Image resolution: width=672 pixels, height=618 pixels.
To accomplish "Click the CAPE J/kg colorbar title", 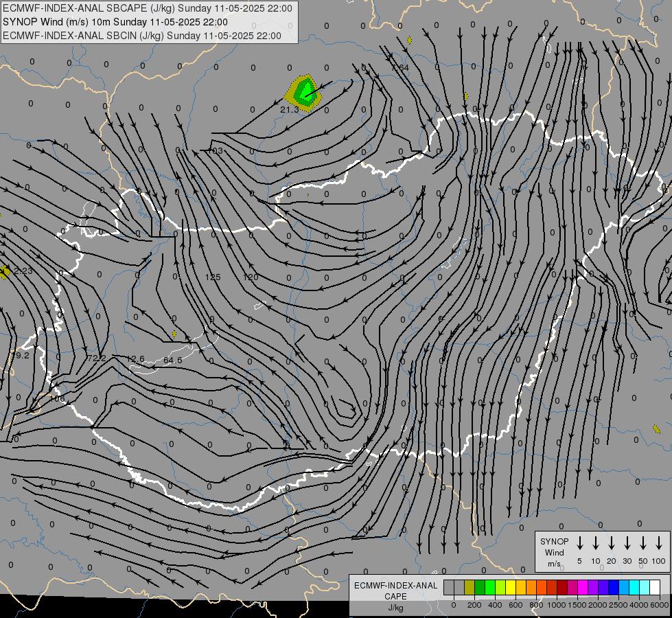I will point(395,596).
